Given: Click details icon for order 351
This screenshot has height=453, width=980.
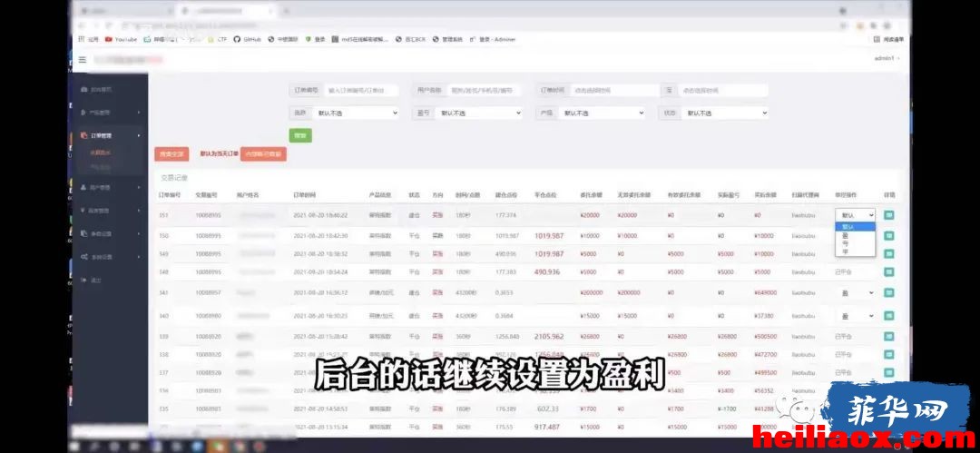Looking at the screenshot, I should tap(888, 214).
